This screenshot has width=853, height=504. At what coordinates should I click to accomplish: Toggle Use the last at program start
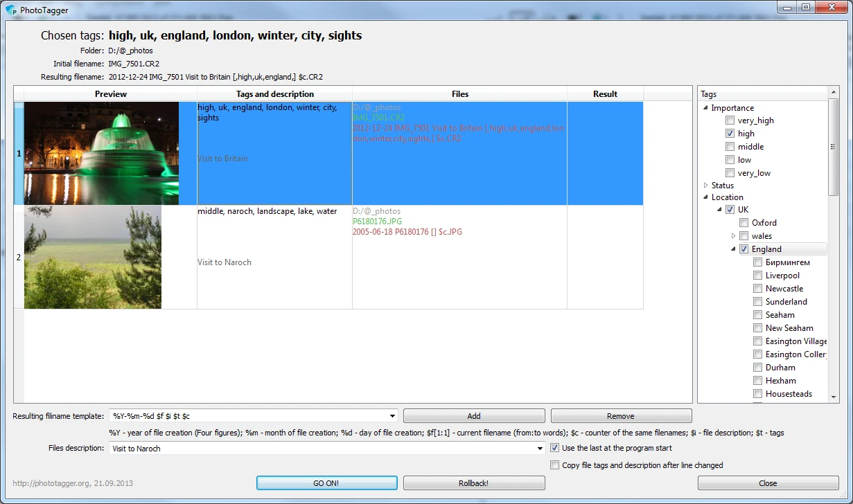(554, 448)
